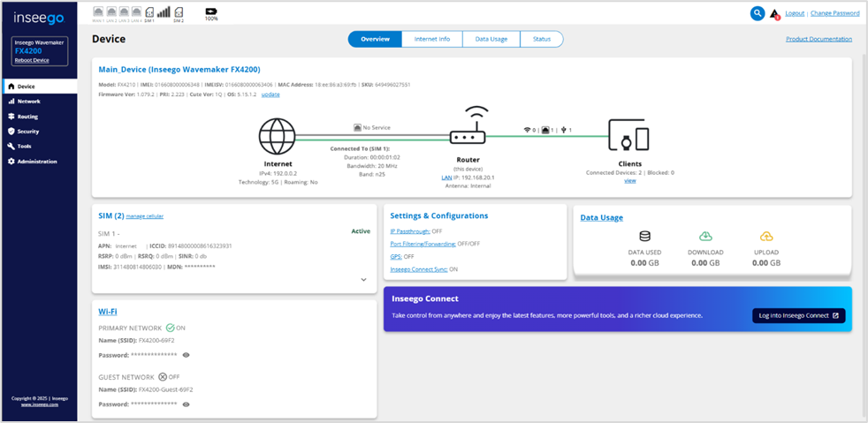This screenshot has width=868, height=423.
Task: Click the SIM 1 status icon
Action: click(149, 12)
